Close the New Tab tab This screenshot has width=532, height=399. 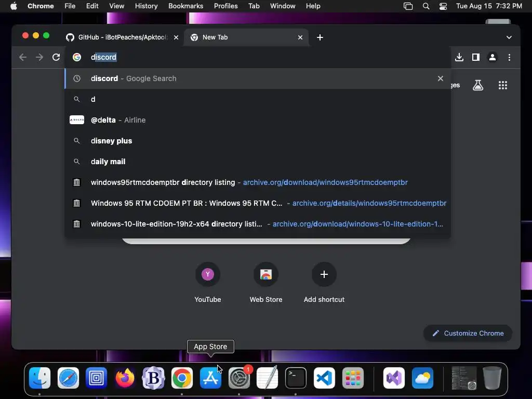pyautogui.click(x=300, y=37)
